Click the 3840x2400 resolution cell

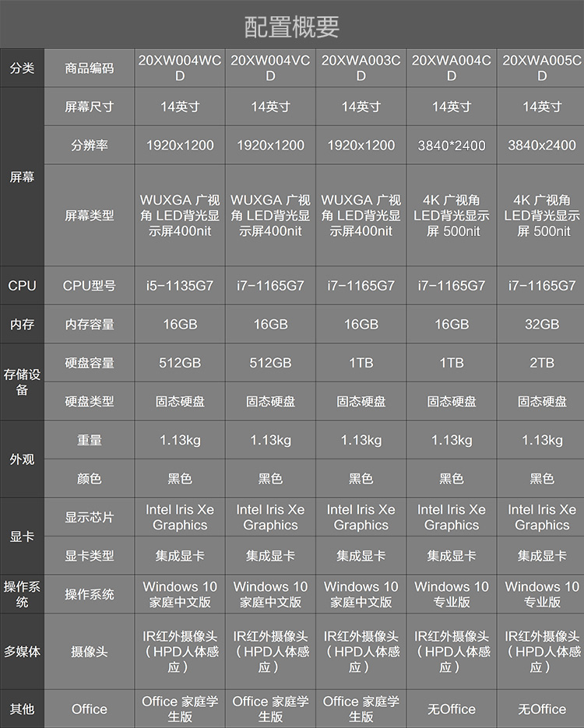point(541,145)
